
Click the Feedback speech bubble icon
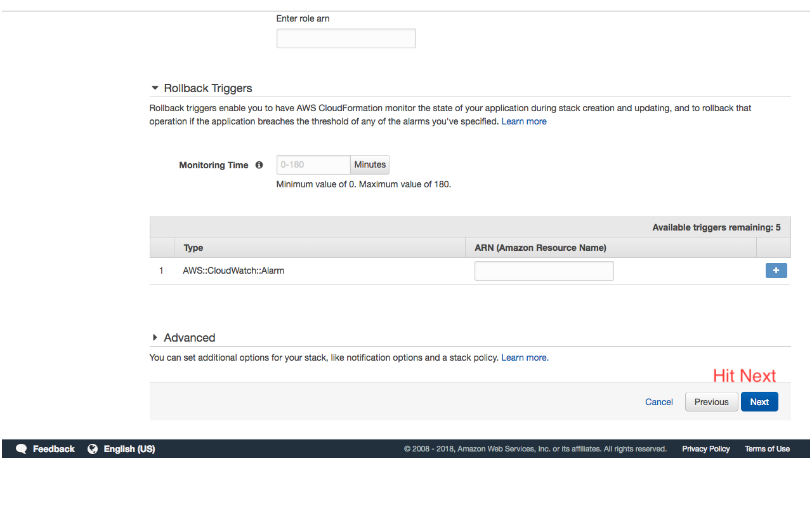21,449
